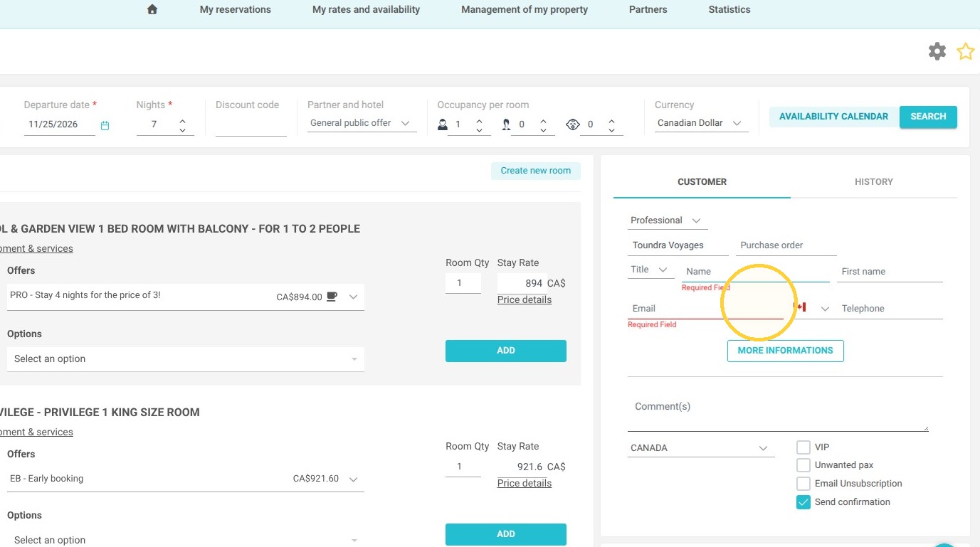Screen dimensions: 980x547
Task: Uncheck the Send confirmation checkbox
Action: 804,502
